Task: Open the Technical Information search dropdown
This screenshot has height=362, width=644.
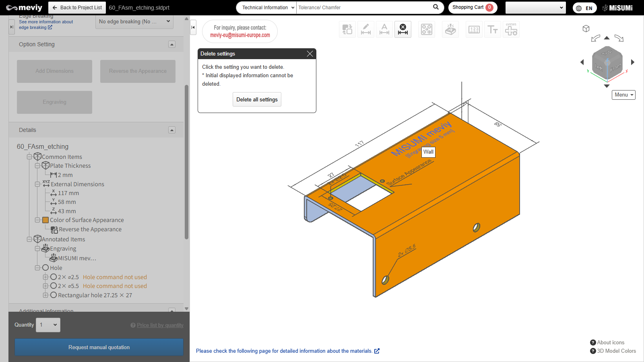Action: point(266,8)
